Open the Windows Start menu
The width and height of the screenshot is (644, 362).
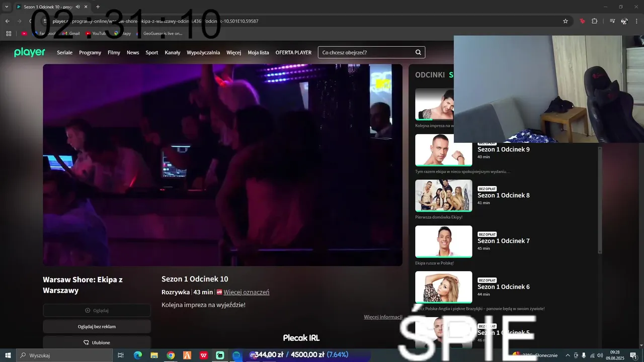click(8, 355)
